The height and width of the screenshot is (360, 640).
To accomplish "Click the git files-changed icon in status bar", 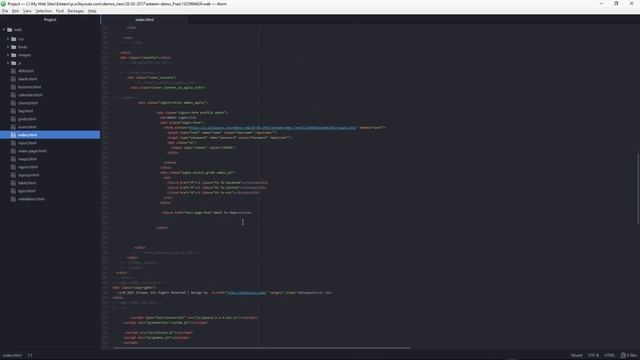I will 623,355.
